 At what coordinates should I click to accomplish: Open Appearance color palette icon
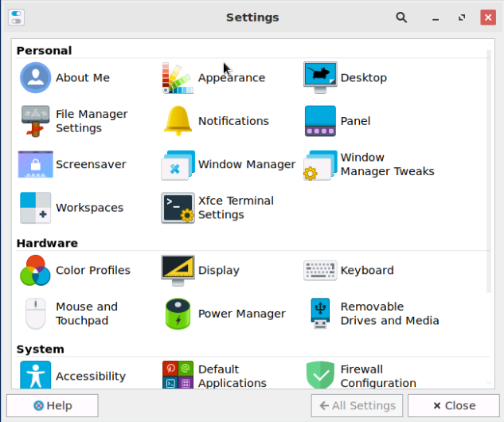(178, 78)
